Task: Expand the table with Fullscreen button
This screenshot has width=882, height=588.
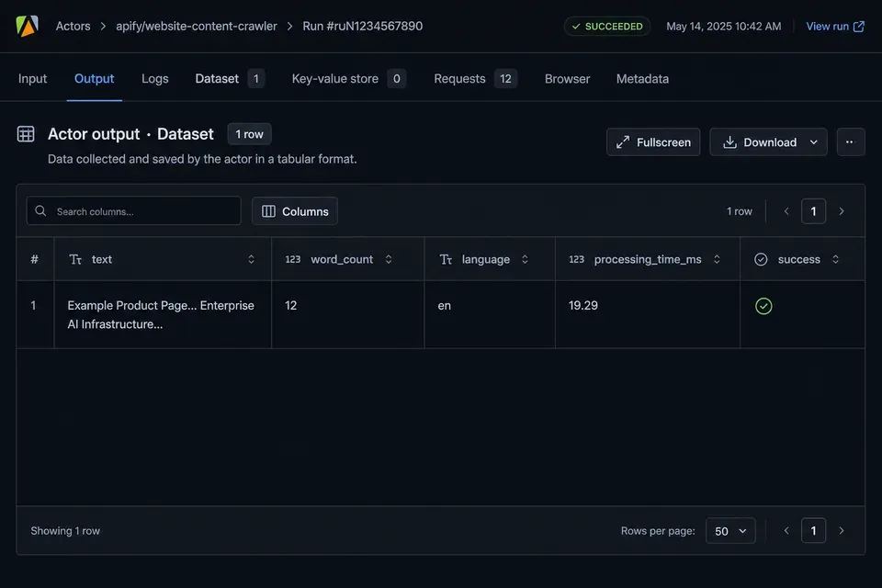Action: 653,141
